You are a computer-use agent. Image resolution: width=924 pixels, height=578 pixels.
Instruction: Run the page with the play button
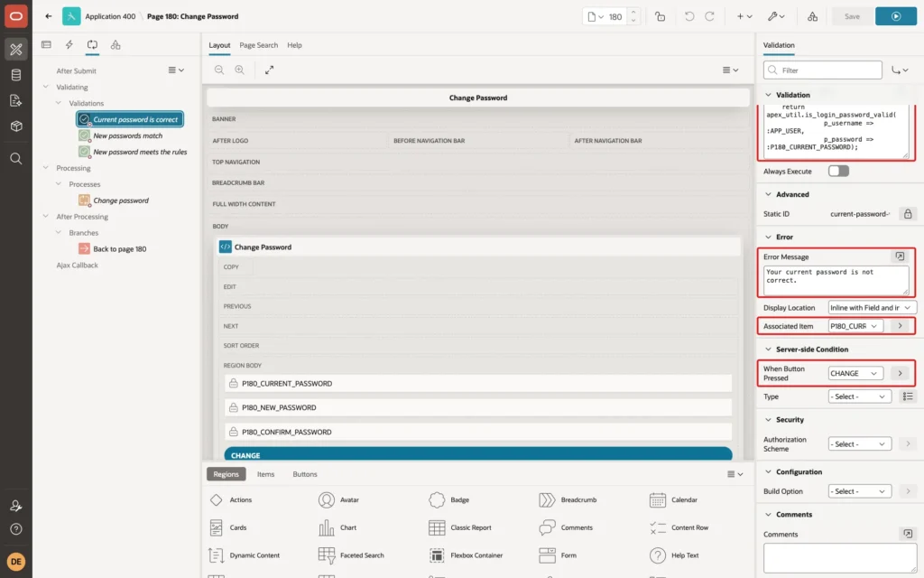pos(896,16)
